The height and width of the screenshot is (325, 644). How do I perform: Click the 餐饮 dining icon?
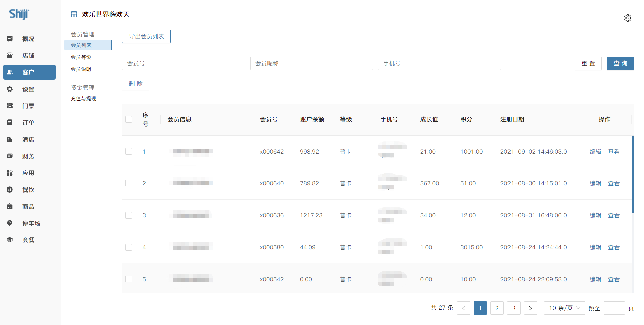(10, 189)
